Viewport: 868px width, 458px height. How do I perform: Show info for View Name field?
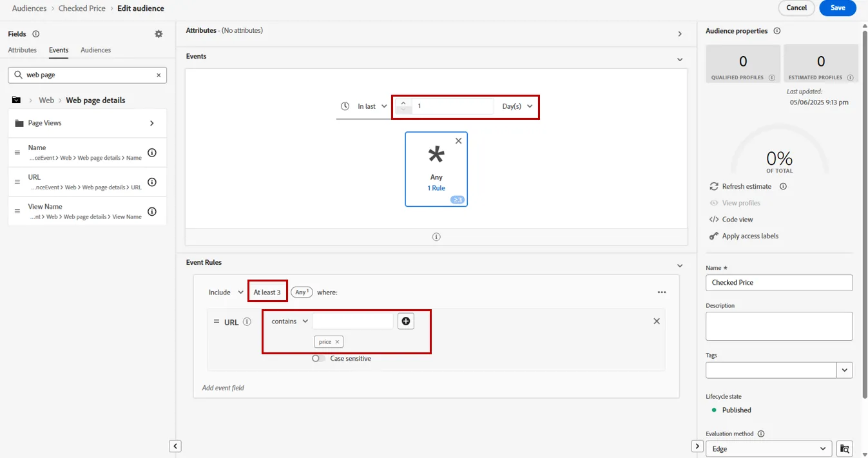[x=152, y=211]
